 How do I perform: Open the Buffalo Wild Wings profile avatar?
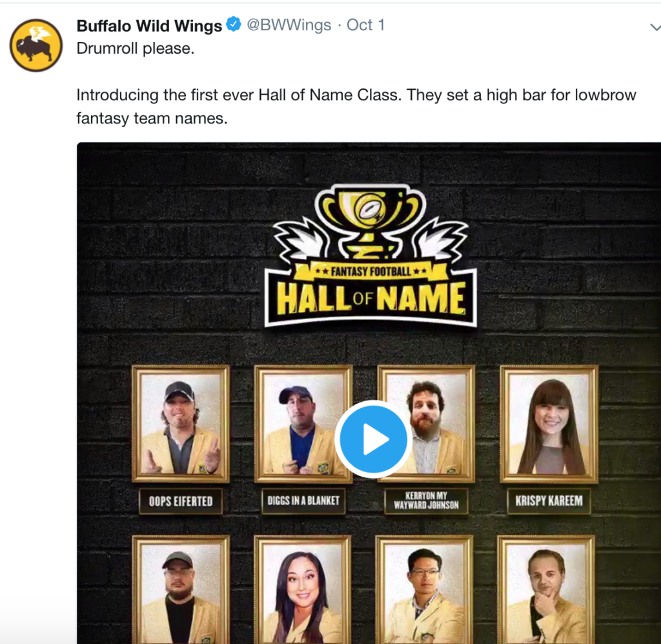tap(36, 45)
